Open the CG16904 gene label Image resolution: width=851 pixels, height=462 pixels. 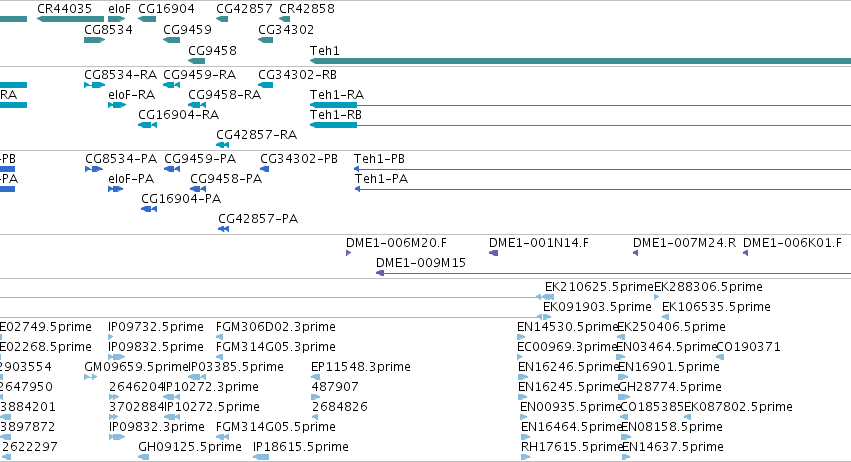point(166,9)
